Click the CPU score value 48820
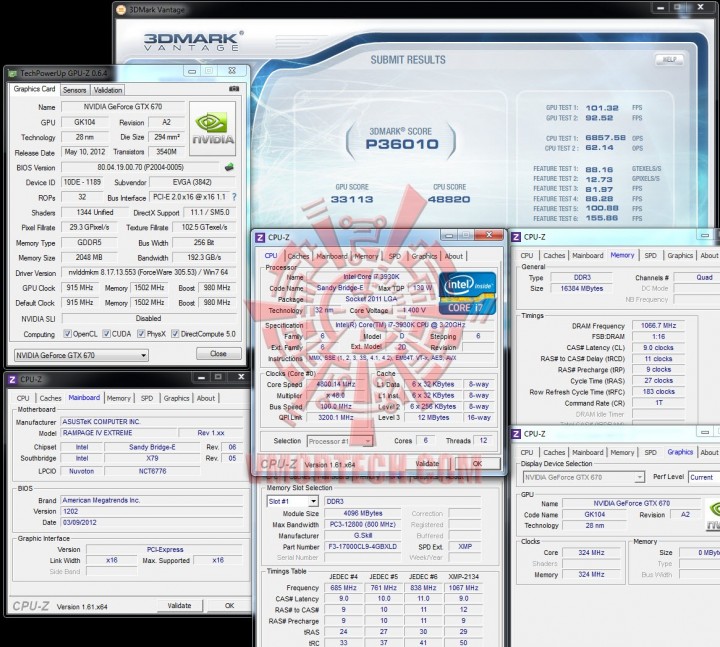720x647 pixels. pos(449,199)
